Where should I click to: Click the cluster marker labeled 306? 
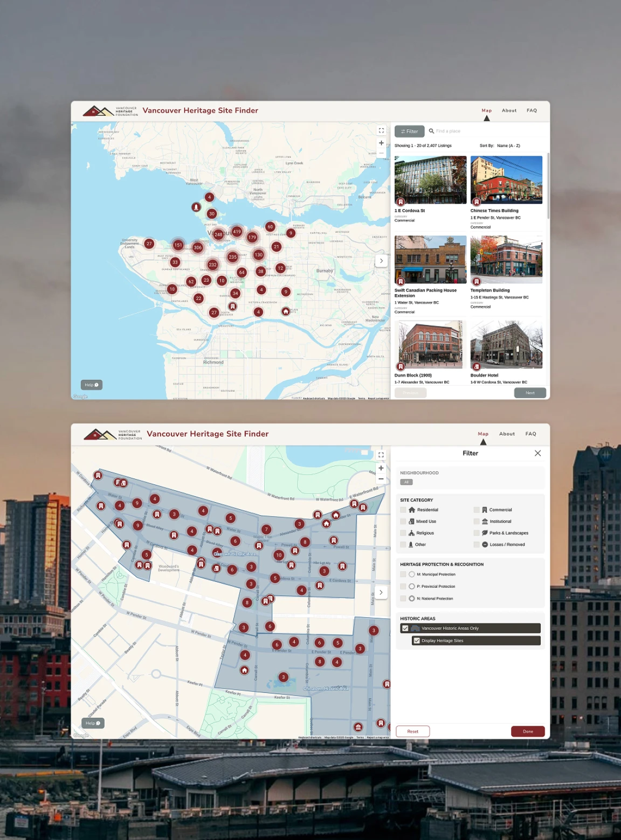(x=198, y=248)
